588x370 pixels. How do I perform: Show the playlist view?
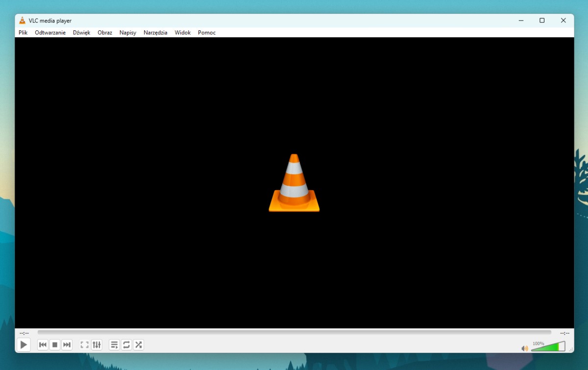pyautogui.click(x=114, y=345)
